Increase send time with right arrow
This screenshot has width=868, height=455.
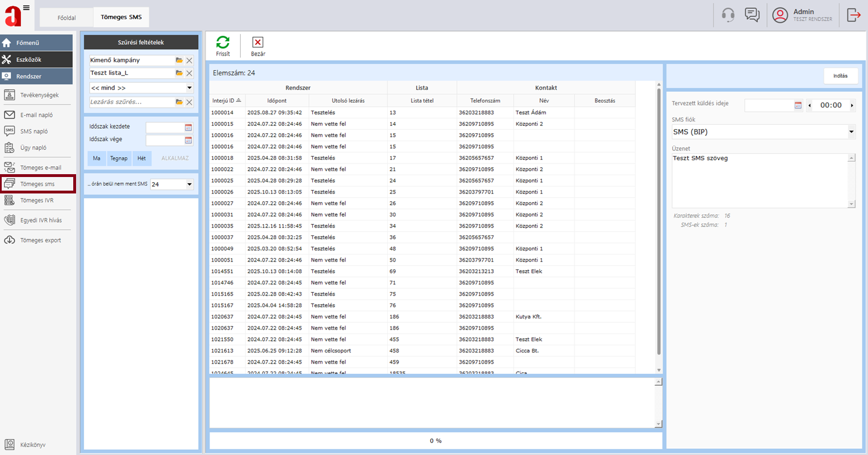pyautogui.click(x=852, y=106)
